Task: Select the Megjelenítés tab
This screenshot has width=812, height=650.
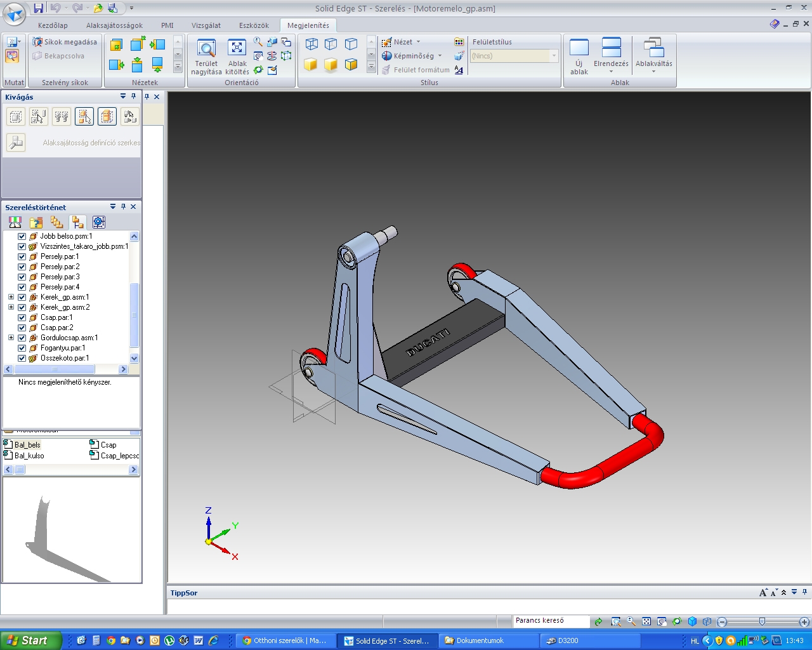Action: point(308,25)
